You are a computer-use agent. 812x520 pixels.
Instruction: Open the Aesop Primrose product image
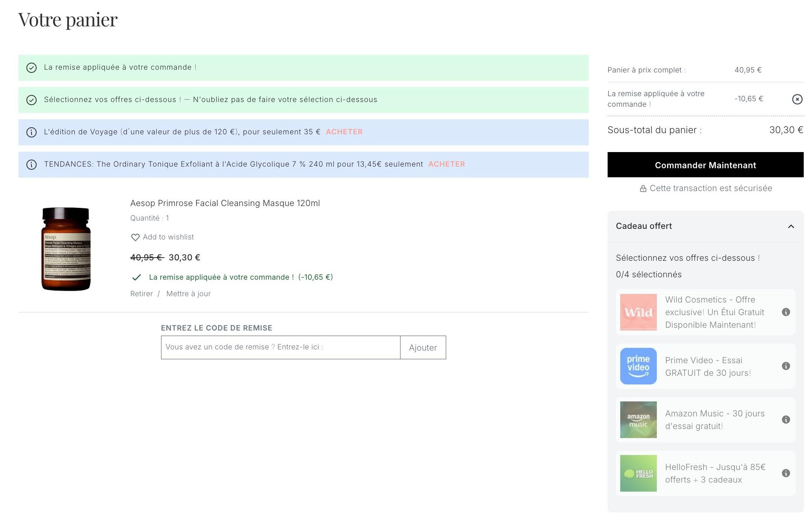66,249
